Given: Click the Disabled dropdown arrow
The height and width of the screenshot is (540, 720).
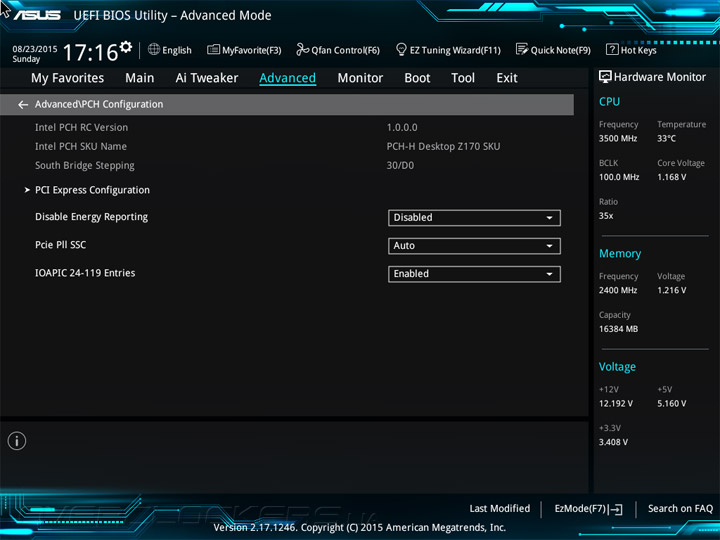Looking at the screenshot, I should [x=549, y=218].
